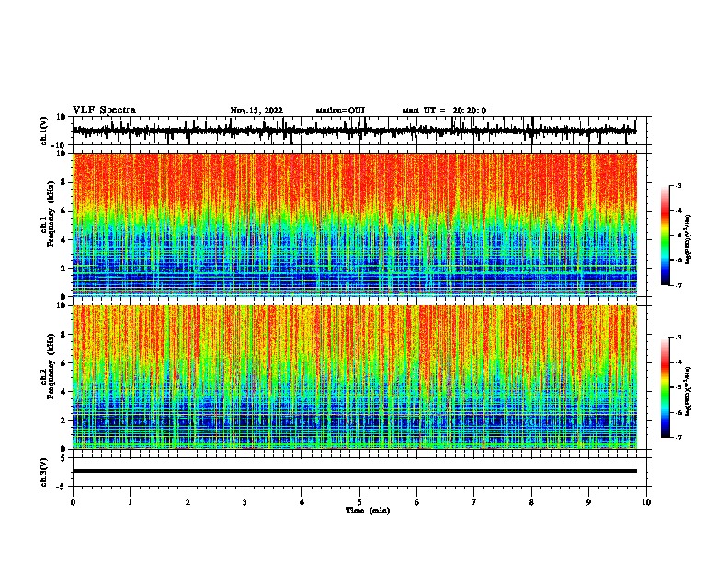The width and height of the screenshot is (728, 563).
Task: Click the time axis tick label '8'
Action: 531,502
